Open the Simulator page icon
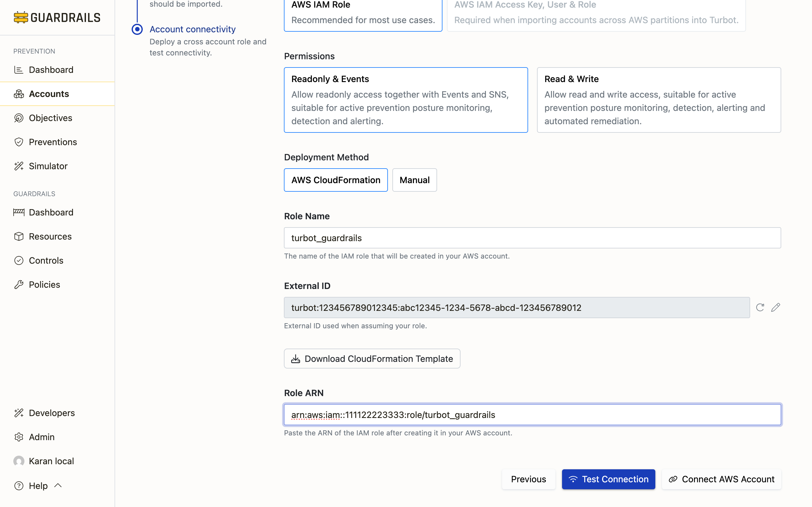This screenshot has height=507, width=812. tap(19, 166)
